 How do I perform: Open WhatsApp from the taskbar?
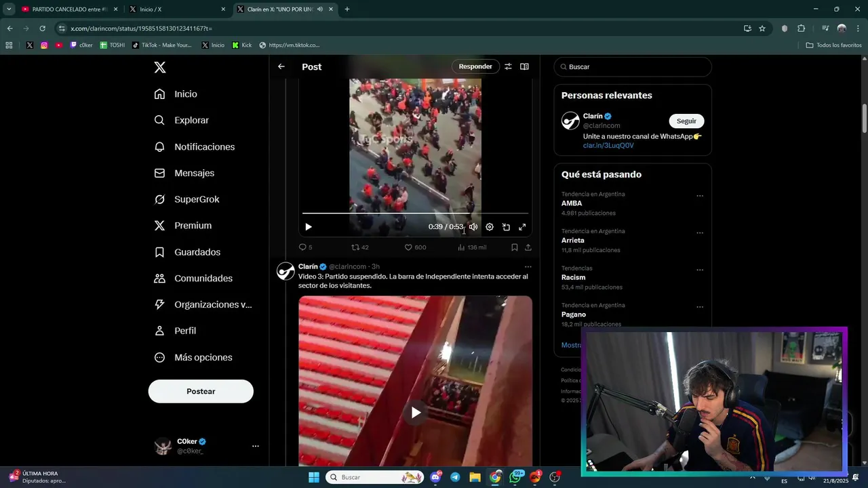click(516, 477)
